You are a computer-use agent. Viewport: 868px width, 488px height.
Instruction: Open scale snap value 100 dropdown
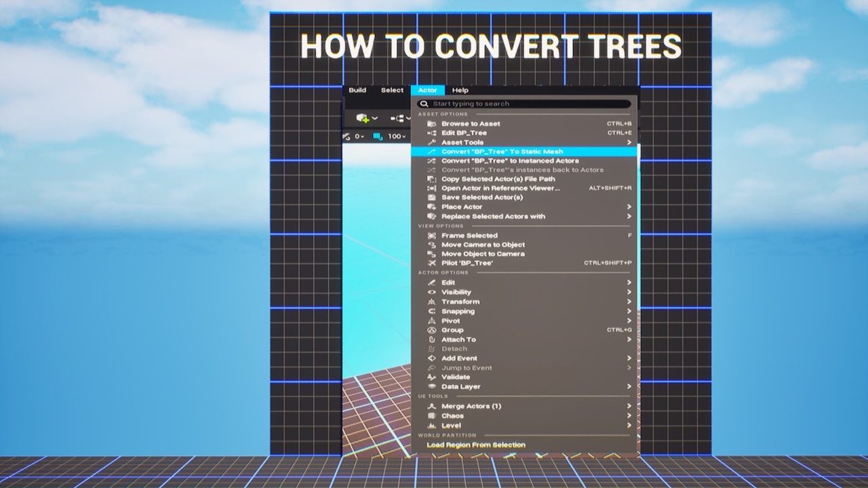pos(397,137)
